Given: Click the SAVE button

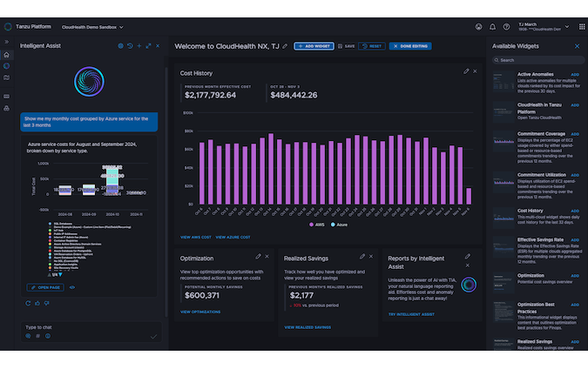Looking at the screenshot, I should 346,46.
